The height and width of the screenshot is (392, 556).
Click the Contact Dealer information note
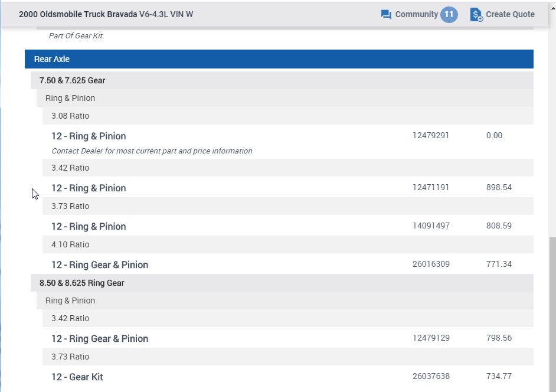(152, 151)
